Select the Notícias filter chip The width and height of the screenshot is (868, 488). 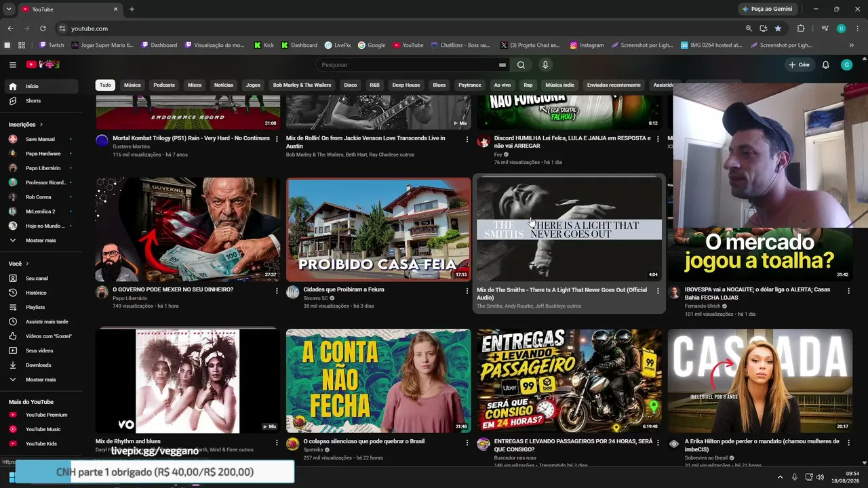point(224,85)
